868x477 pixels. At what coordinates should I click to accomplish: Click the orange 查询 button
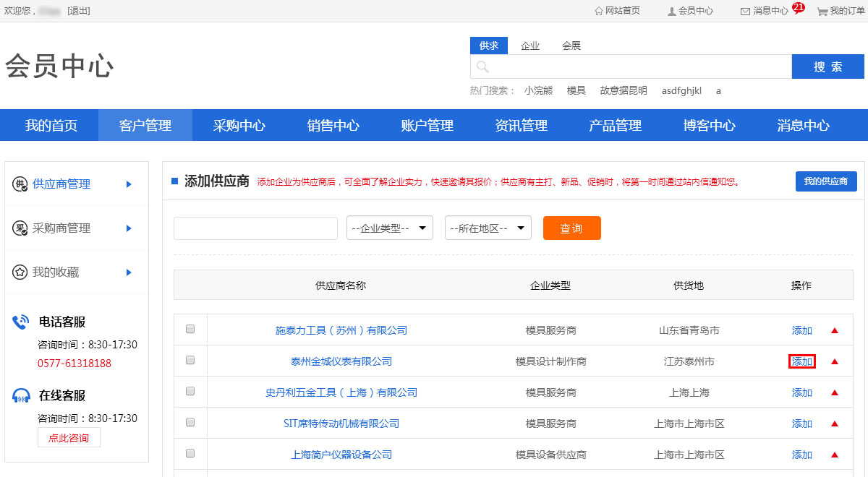point(572,228)
